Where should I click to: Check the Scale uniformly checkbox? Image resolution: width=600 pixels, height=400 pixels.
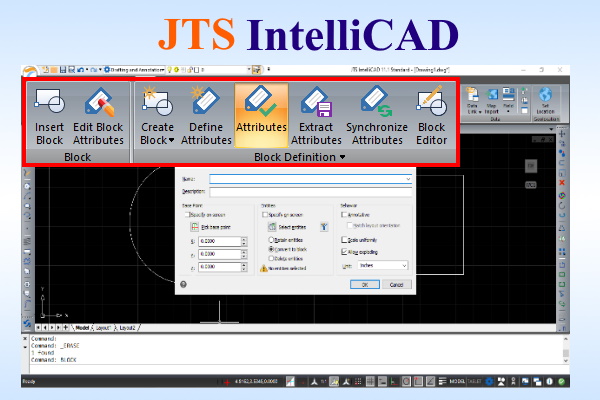point(344,240)
